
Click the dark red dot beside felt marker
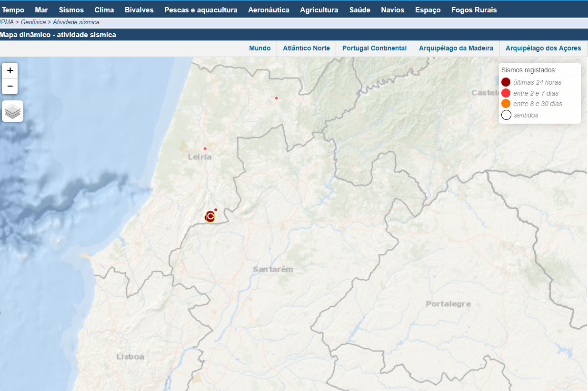point(216,210)
